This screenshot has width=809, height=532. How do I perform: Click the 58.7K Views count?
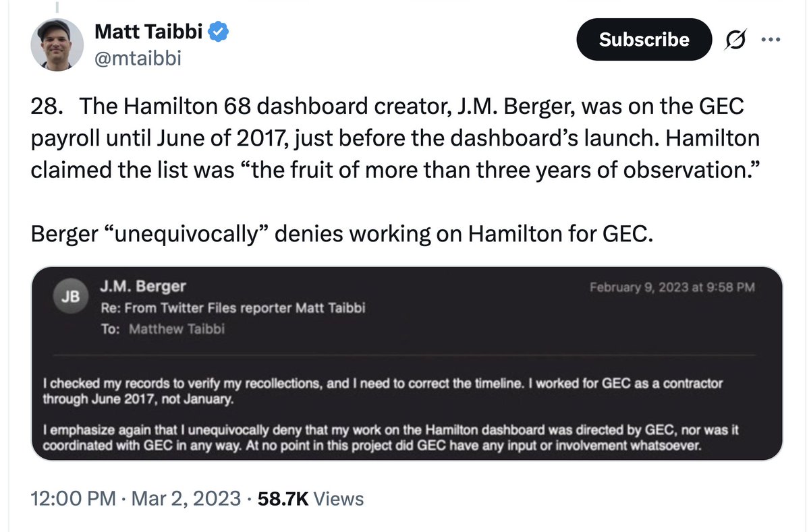point(311,498)
